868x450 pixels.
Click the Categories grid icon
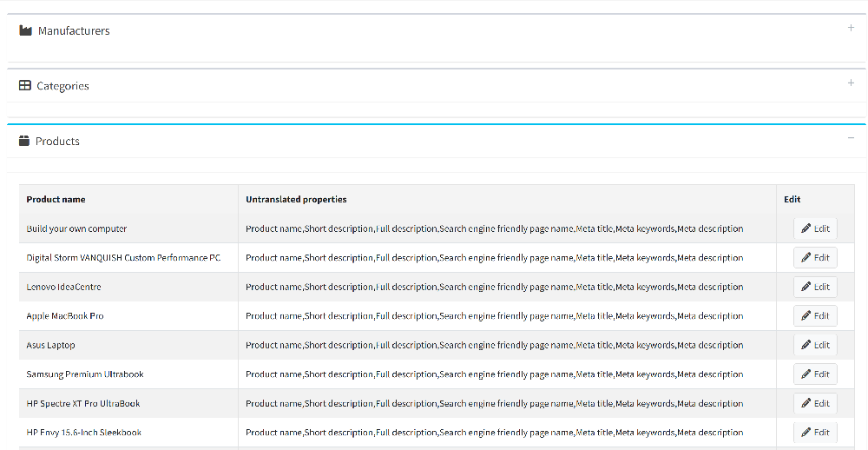point(25,85)
